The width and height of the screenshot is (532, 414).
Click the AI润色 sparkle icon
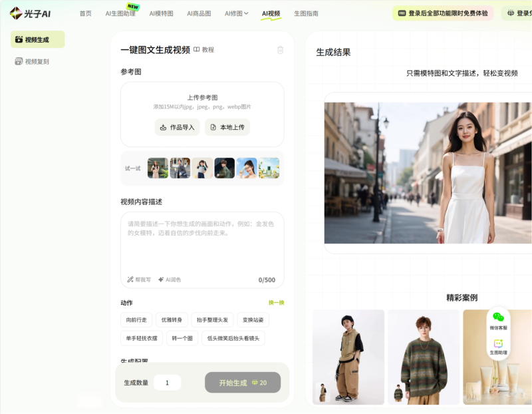(x=161, y=280)
